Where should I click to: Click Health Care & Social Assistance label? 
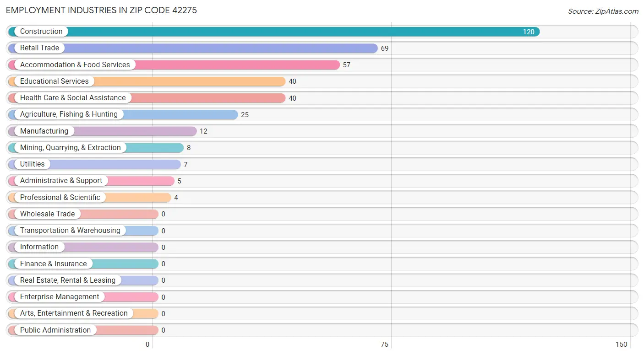click(x=73, y=98)
